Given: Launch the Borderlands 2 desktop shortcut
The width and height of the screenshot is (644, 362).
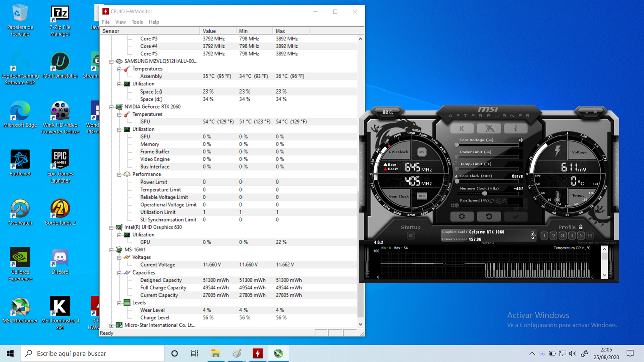Looking at the screenshot, I should 60,212.
